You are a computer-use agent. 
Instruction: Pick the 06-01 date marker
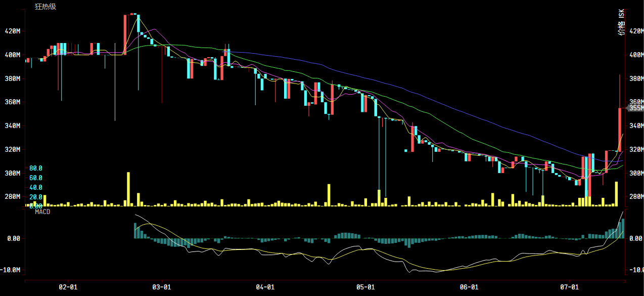tap(469, 286)
